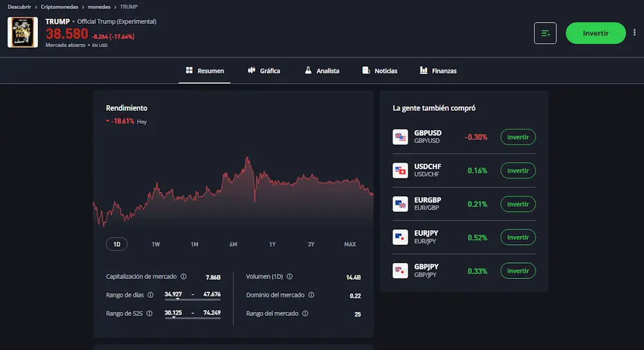
Task: Click info icon next to Rango de días
Action: 150,295
